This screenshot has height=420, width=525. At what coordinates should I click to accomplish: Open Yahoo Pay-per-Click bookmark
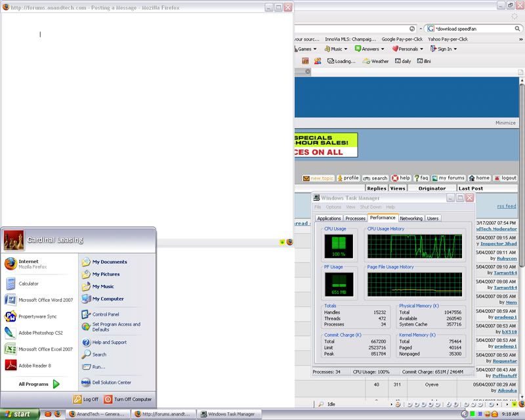[448, 39]
